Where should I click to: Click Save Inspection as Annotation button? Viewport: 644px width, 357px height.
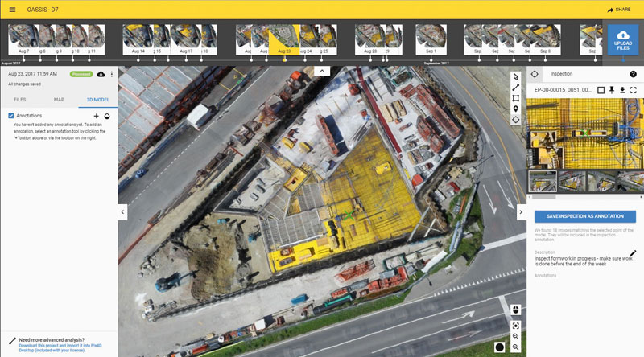585,216
